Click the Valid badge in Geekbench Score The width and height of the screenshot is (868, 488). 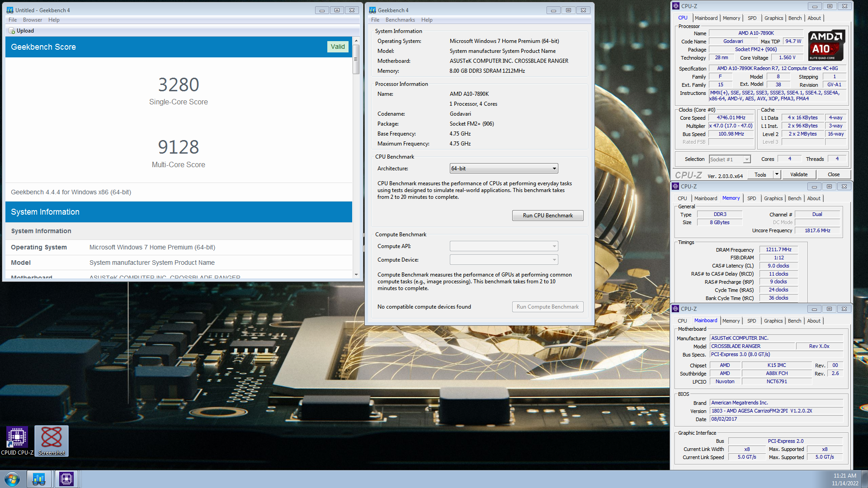[x=338, y=47]
